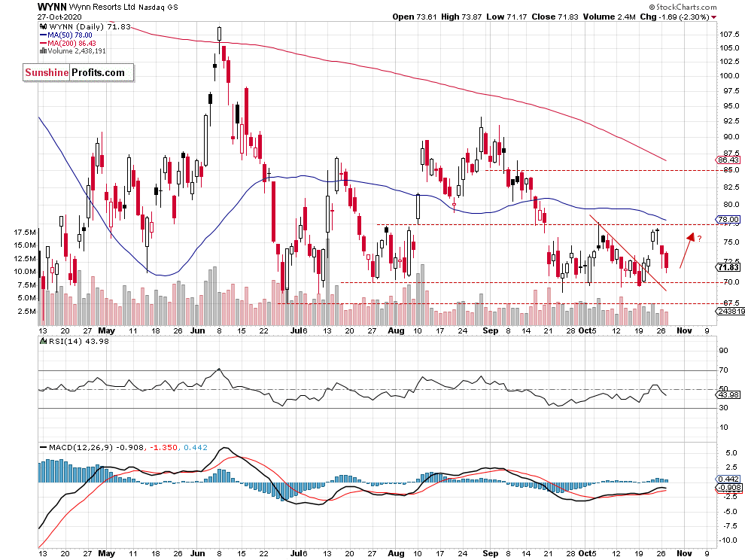Click the Volume 2,438,191 legend label
745x560 pixels.
point(77,51)
